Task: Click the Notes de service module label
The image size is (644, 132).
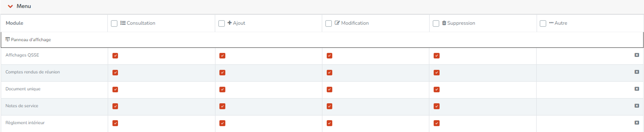Action: (x=22, y=106)
